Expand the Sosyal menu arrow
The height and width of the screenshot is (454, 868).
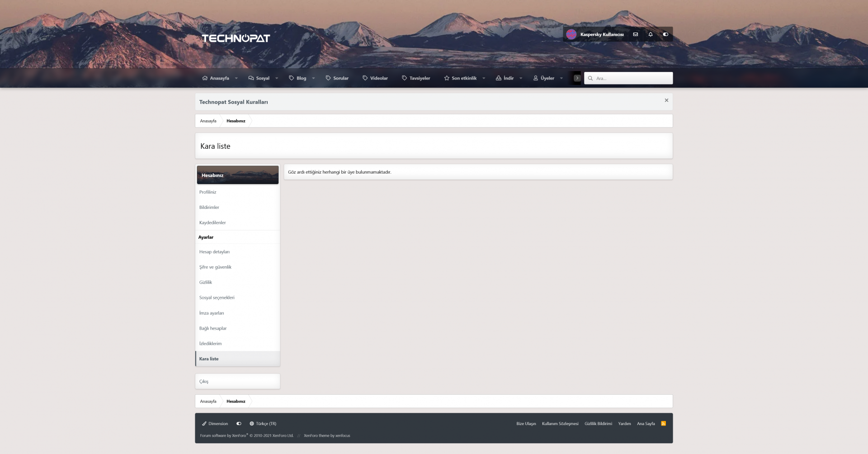point(277,78)
